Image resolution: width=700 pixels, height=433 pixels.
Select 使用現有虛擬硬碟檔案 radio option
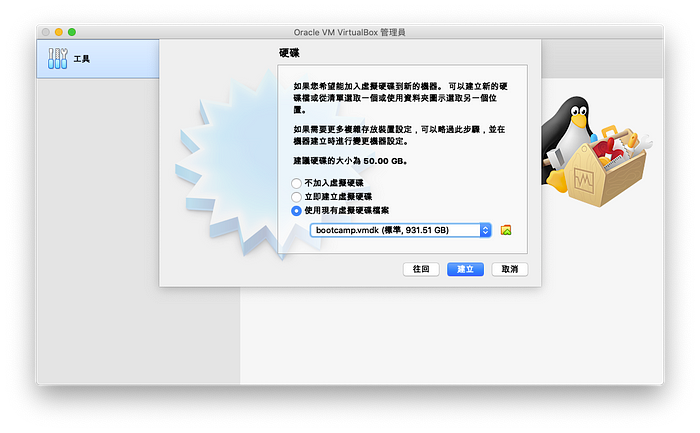[x=296, y=211]
